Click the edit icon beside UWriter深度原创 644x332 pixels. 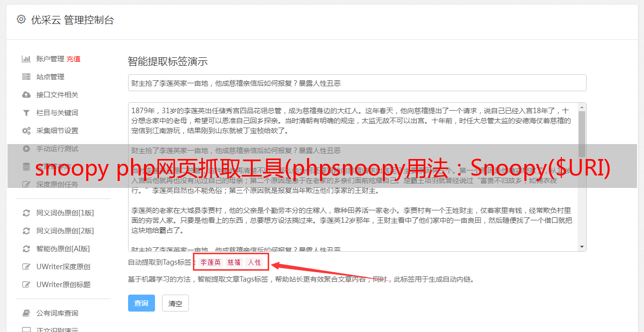pyautogui.click(x=26, y=267)
